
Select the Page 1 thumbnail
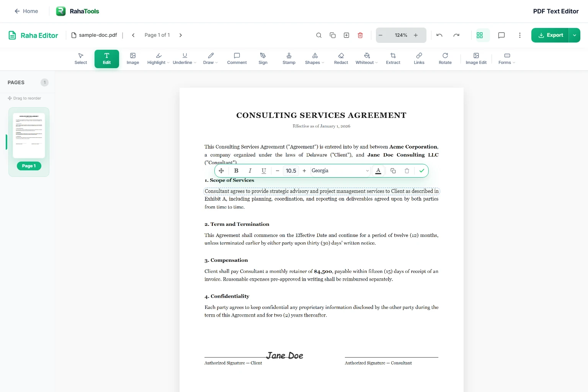point(29,136)
